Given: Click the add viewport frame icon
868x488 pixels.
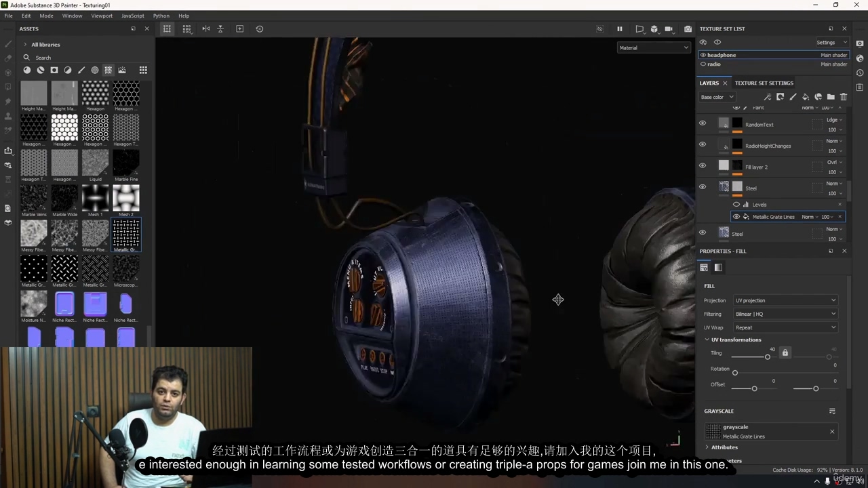Looking at the screenshot, I should coord(239,28).
